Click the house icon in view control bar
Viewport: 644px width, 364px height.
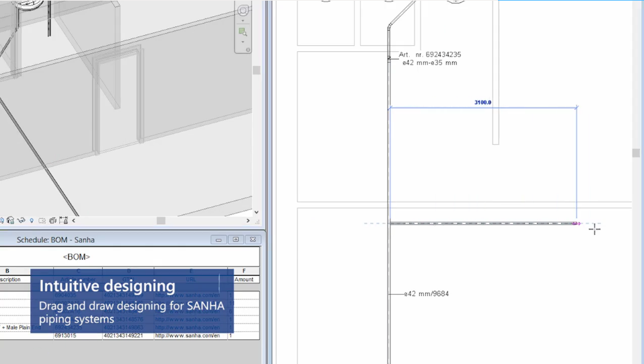[11, 221]
